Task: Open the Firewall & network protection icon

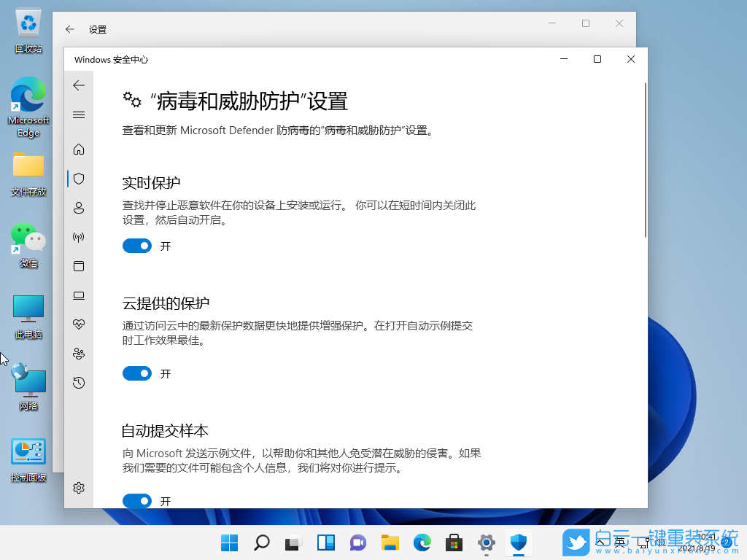Action: click(79, 236)
